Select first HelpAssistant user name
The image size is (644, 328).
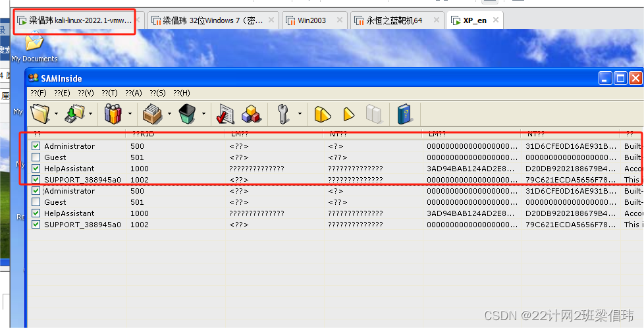point(69,168)
